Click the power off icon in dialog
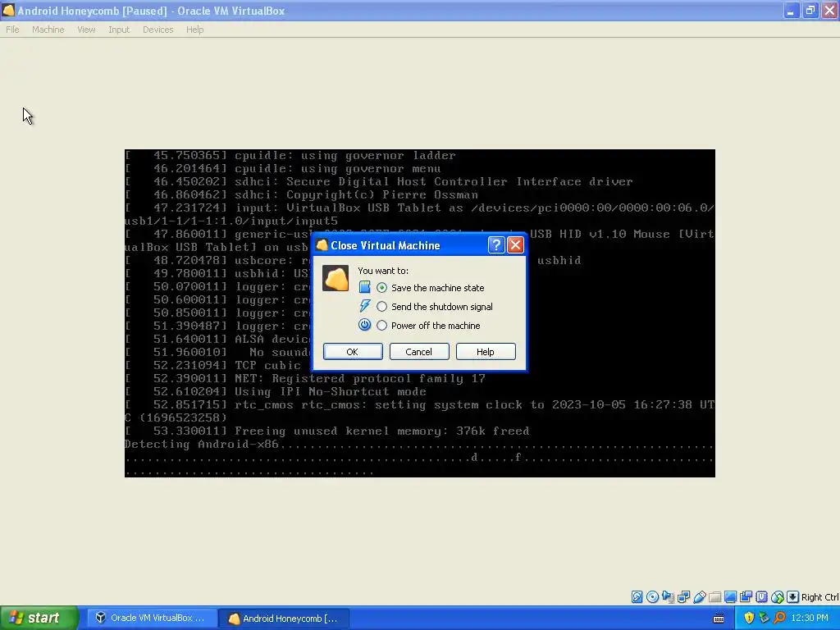This screenshot has width=840, height=630. tap(364, 325)
